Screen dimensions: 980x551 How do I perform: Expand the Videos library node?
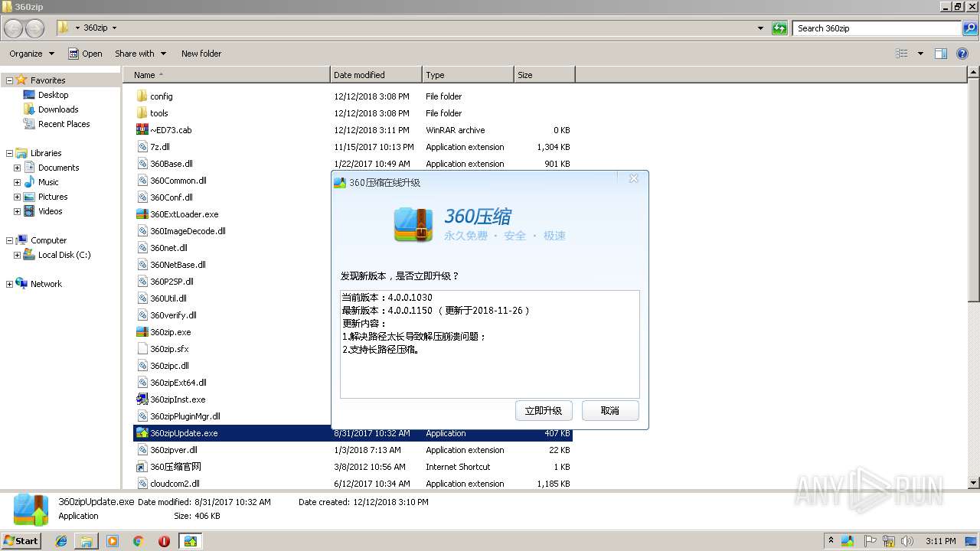pyautogui.click(x=17, y=211)
